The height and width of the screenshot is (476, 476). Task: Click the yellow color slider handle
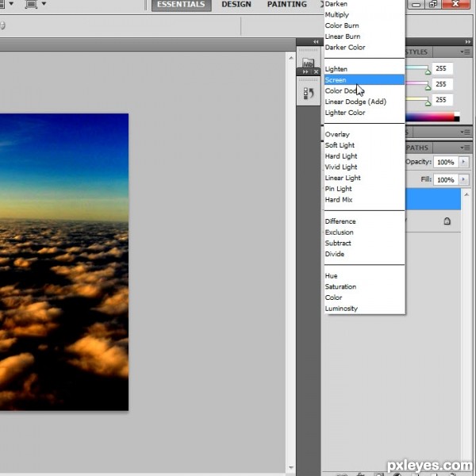[428, 103]
